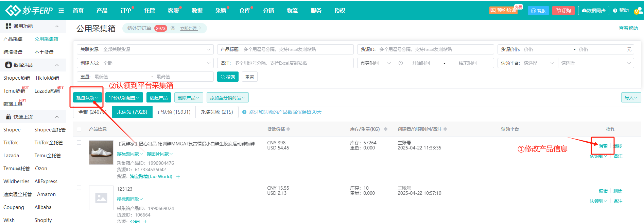
Task: Click the 数据选品 flame icon in sidebar
Action: click(x=8, y=65)
